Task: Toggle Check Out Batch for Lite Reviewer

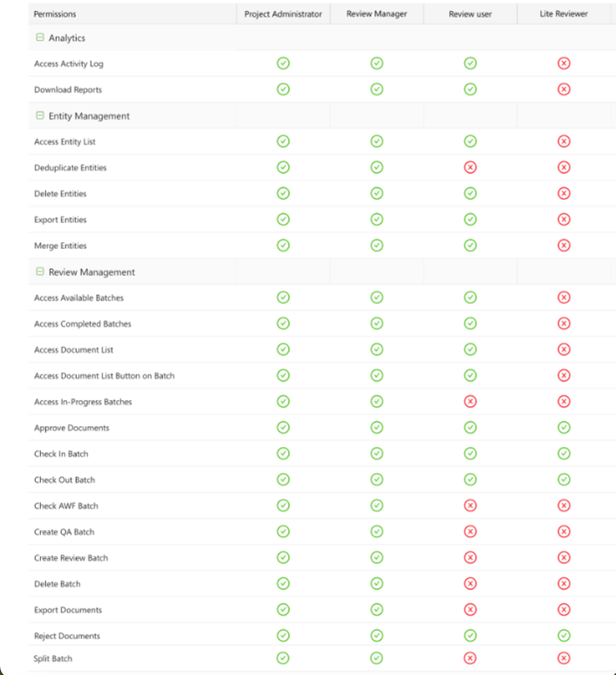Action: pos(564,479)
